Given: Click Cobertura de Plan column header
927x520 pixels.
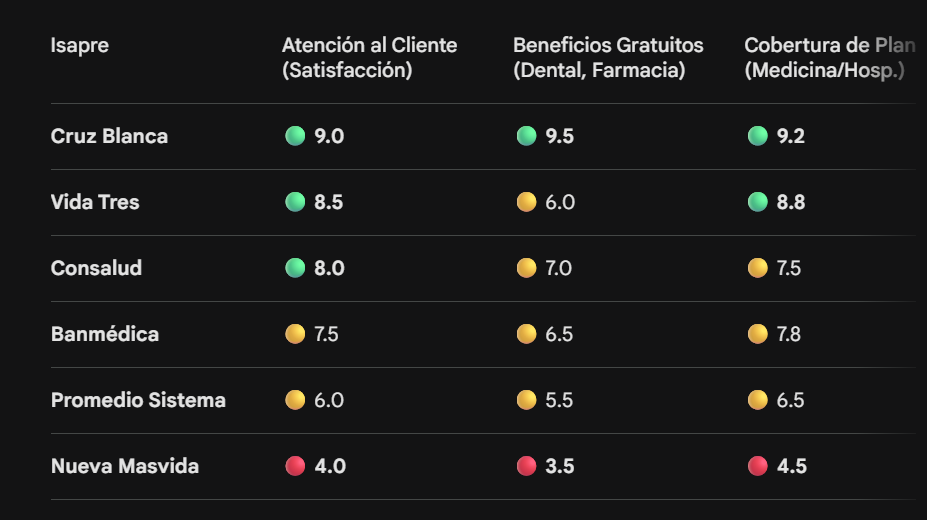Looking at the screenshot, I should [x=830, y=58].
